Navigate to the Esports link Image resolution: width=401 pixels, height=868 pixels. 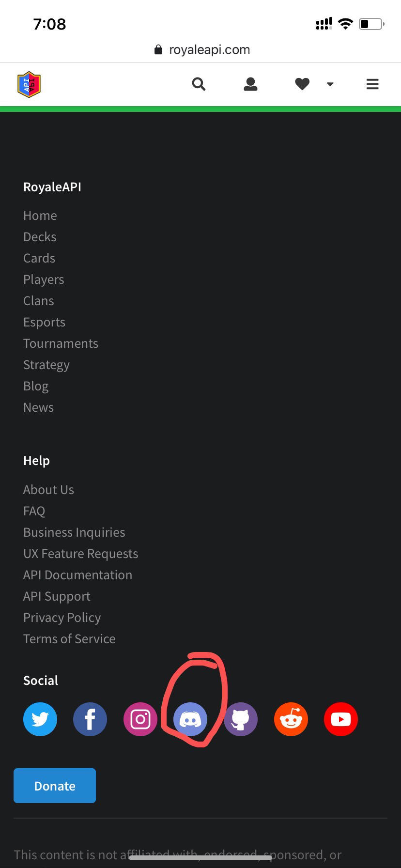(x=44, y=322)
